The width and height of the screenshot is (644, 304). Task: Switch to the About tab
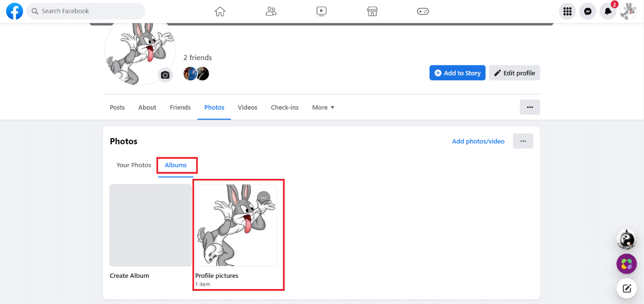pyautogui.click(x=147, y=107)
